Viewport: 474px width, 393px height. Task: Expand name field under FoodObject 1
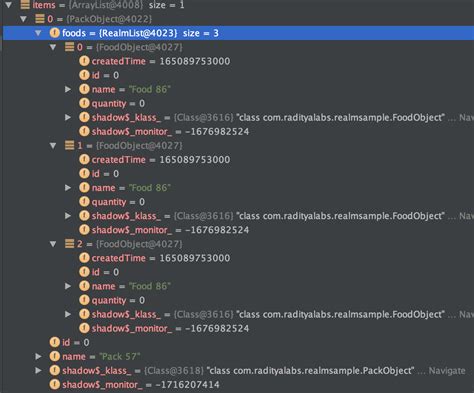[68, 188]
